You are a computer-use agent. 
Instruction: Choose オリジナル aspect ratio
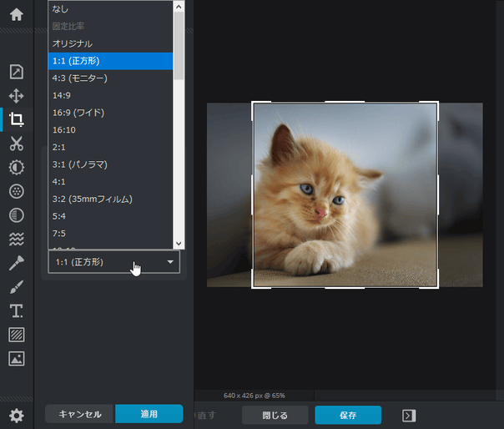(110, 43)
